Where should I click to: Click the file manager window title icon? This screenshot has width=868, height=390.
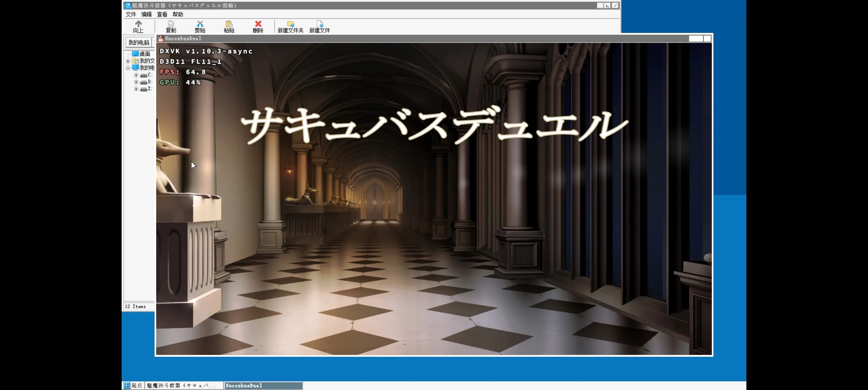coord(127,5)
